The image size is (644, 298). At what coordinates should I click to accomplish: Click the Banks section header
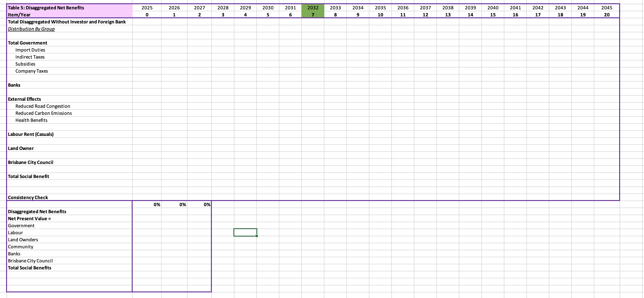click(14, 85)
